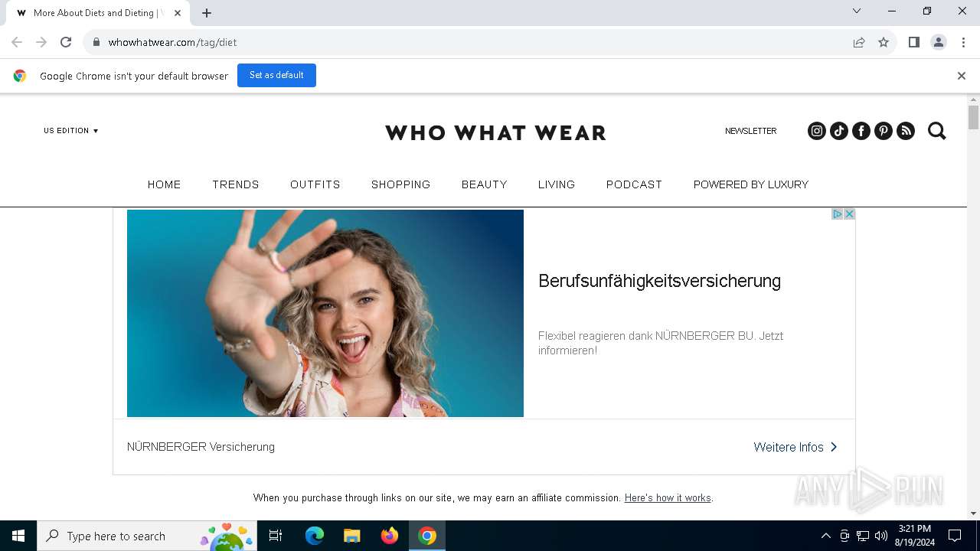Close the More About Diets tab
980x551 pixels.
(178, 13)
